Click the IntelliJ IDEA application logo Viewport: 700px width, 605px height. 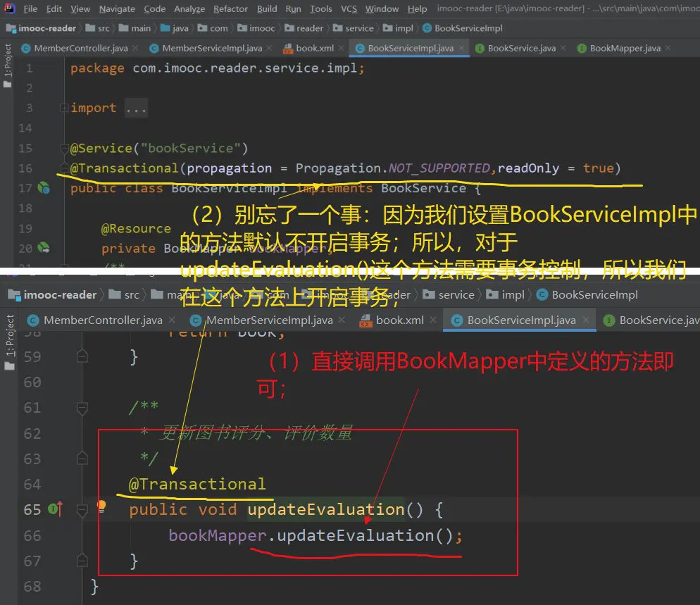click(x=9, y=9)
